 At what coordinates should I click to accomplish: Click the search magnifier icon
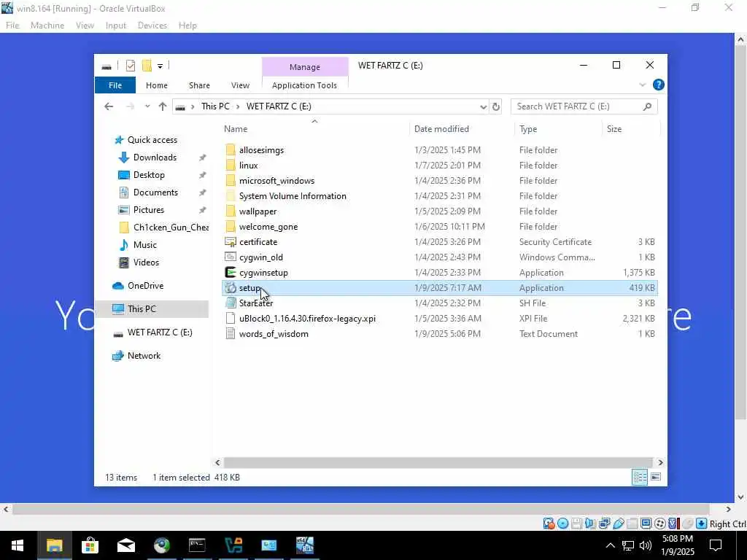[647, 106]
